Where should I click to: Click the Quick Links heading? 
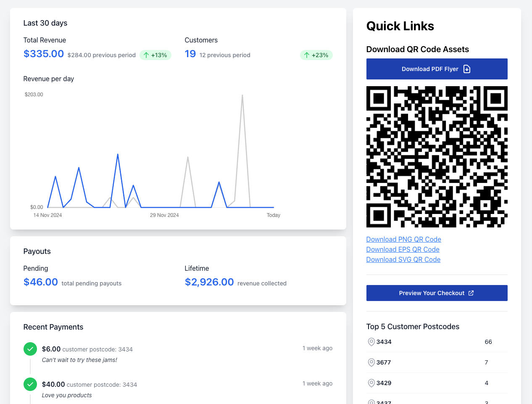pos(400,26)
